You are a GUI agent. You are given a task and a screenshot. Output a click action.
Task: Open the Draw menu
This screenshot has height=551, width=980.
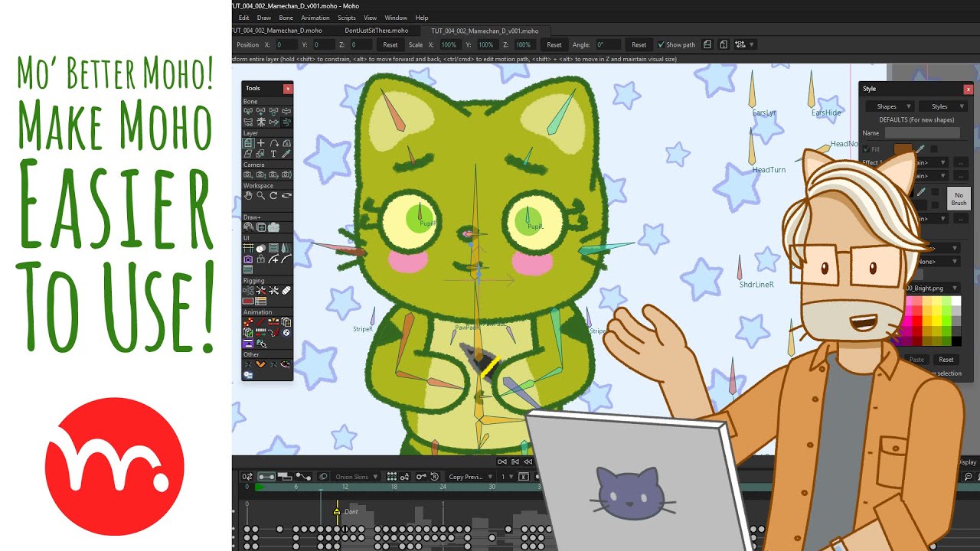coord(263,18)
